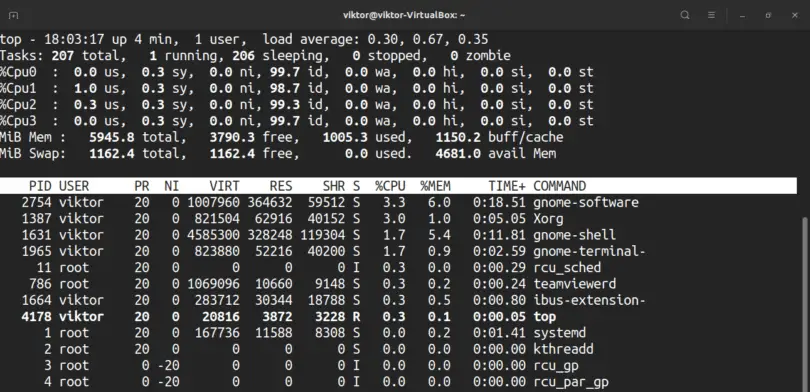Click the 0:18.51 TIME+ value
This screenshot has width=810, height=392.
pos(499,202)
